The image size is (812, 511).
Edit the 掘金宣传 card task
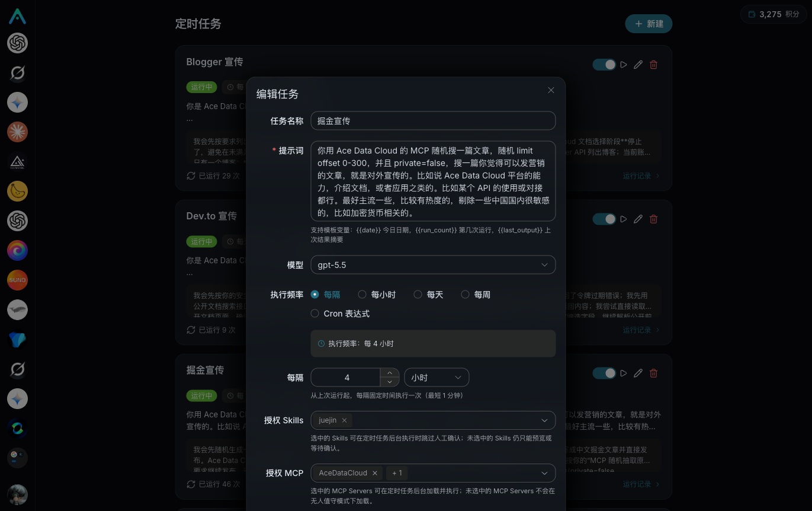(x=638, y=373)
